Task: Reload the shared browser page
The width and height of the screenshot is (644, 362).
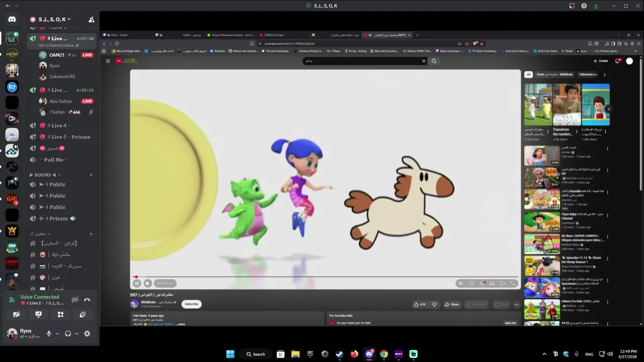Action: pyautogui.click(x=117, y=44)
